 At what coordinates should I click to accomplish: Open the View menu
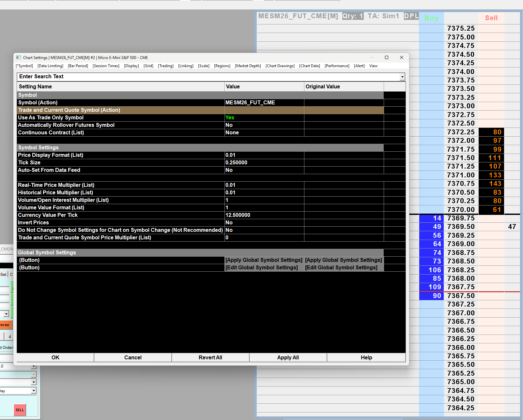click(373, 66)
